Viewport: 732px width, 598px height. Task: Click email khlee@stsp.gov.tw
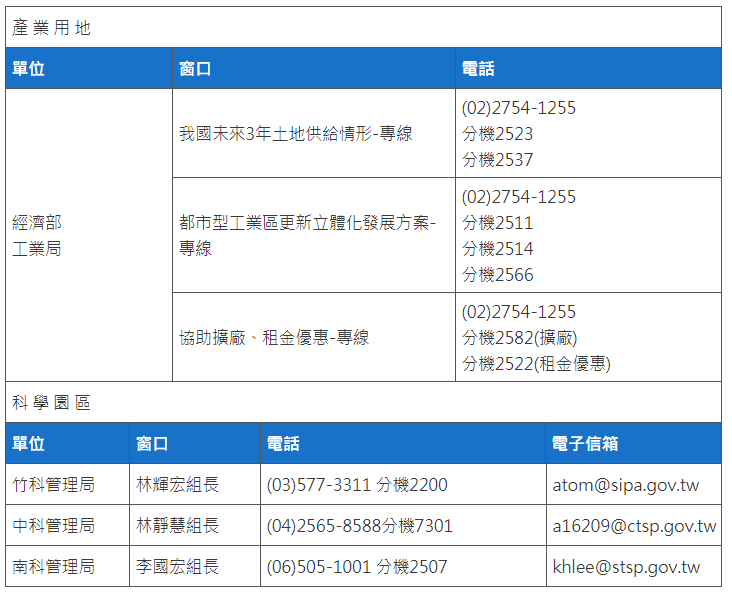click(626, 567)
